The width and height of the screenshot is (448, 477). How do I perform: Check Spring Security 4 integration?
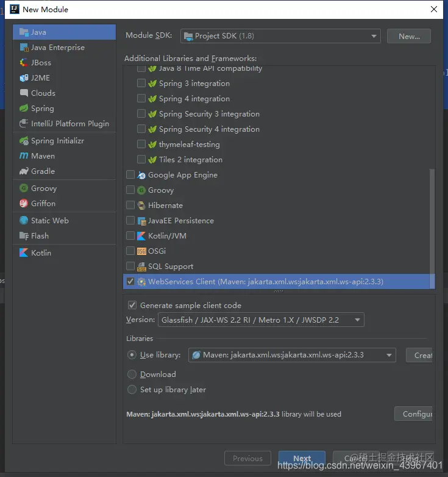click(x=141, y=129)
